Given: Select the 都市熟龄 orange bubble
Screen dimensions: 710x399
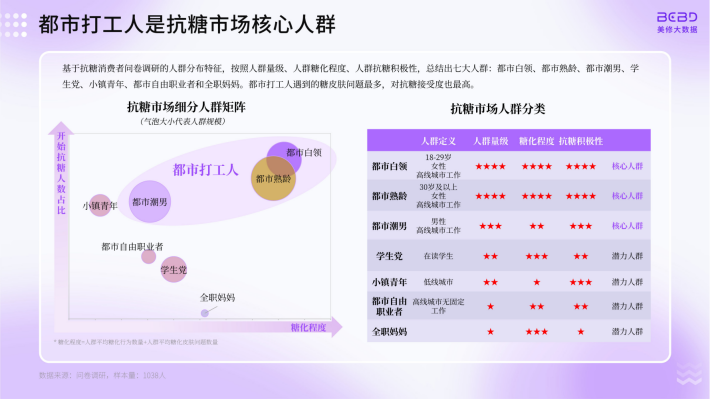Looking at the screenshot, I should click(x=273, y=178).
